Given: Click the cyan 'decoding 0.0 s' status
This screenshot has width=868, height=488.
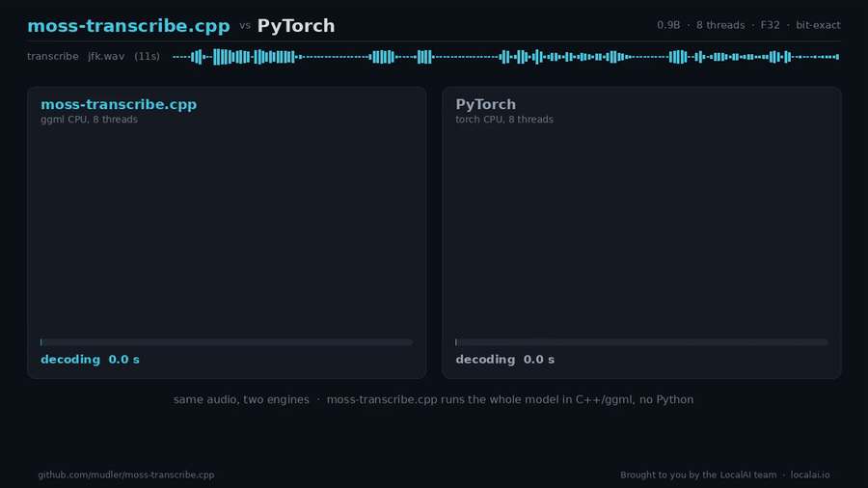Looking at the screenshot, I should 90,360.
